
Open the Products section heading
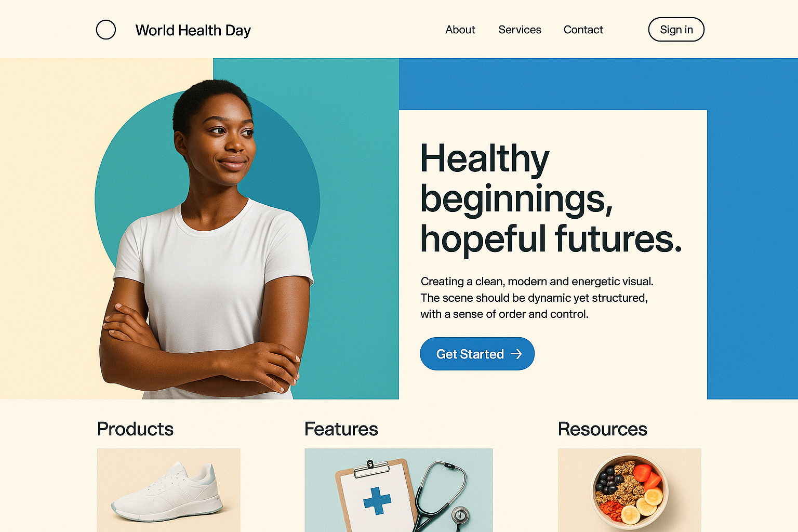pyautogui.click(x=135, y=429)
